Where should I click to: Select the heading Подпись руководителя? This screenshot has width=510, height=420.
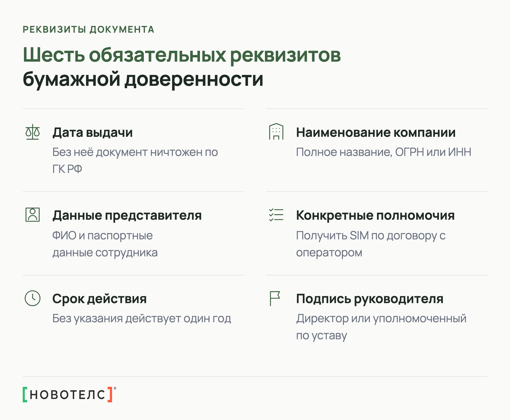click(x=370, y=299)
